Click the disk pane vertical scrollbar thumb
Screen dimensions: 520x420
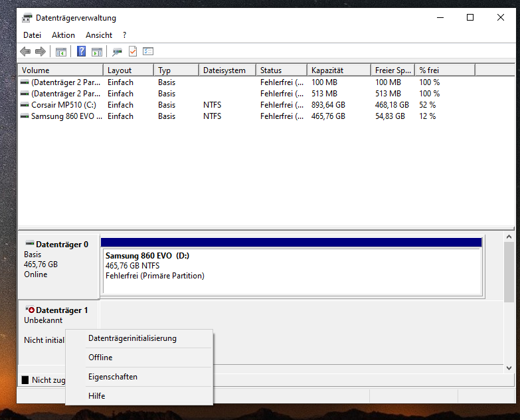point(509,272)
